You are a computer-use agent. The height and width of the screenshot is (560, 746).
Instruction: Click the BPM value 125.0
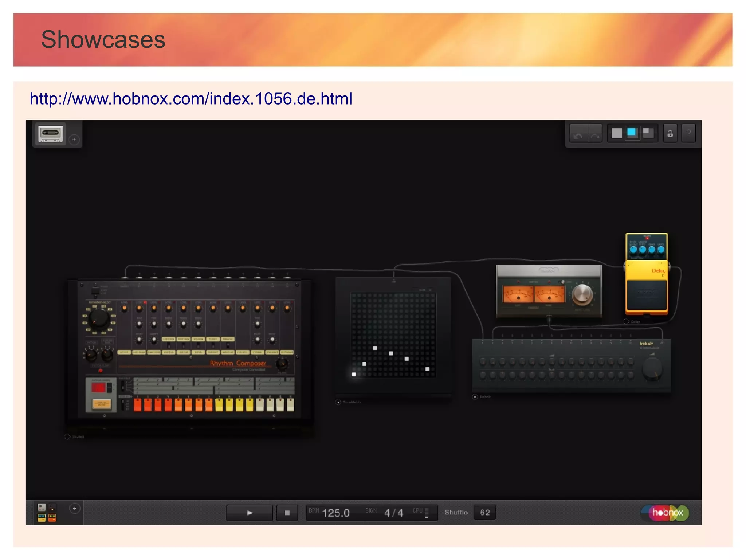point(335,513)
